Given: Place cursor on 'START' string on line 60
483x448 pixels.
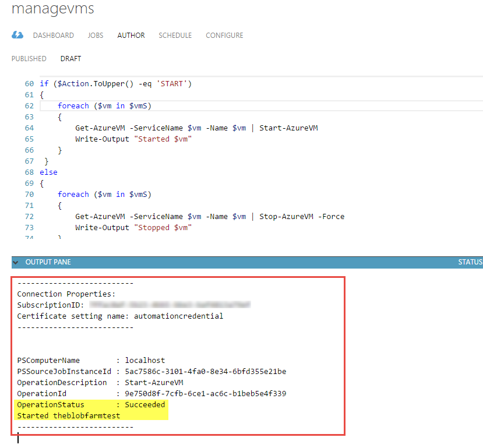Looking at the screenshot, I should point(171,84).
